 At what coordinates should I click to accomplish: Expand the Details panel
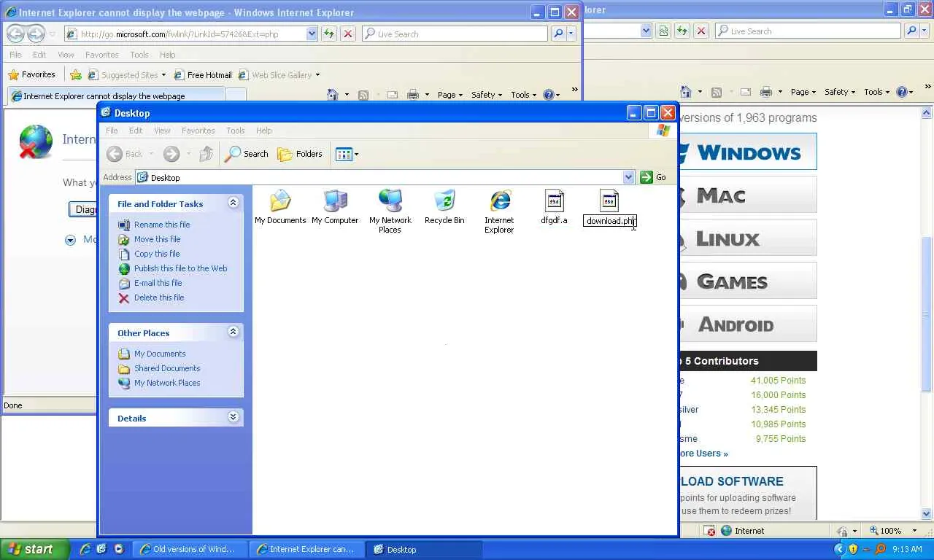(x=233, y=417)
